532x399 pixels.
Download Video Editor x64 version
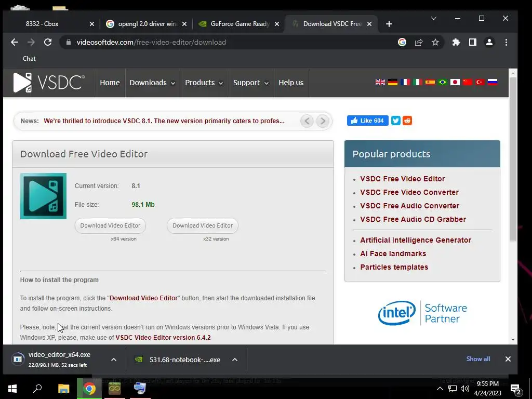pyautogui.click(x=110, y=225)
